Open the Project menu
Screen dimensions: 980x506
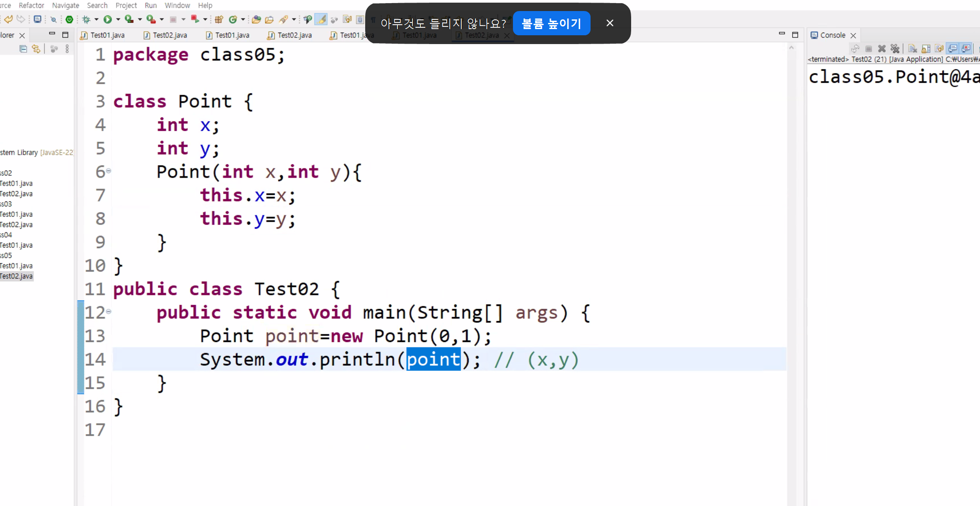126,5
